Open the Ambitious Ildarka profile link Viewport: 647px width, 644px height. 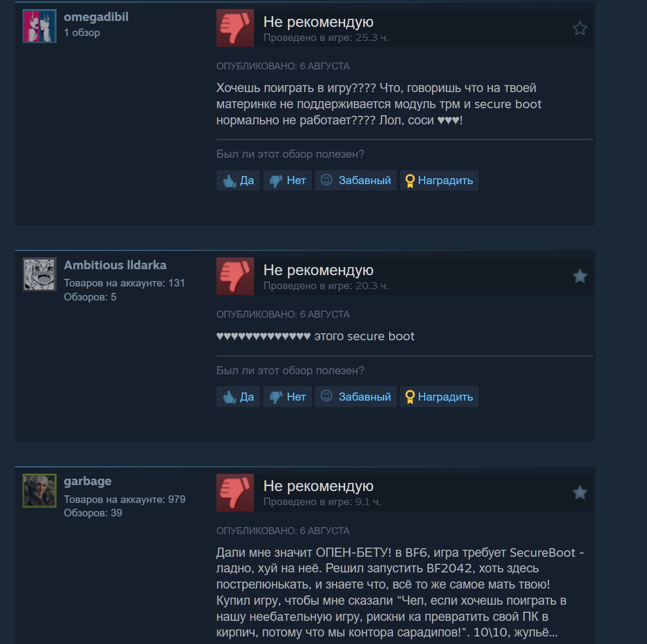(115, 265)
